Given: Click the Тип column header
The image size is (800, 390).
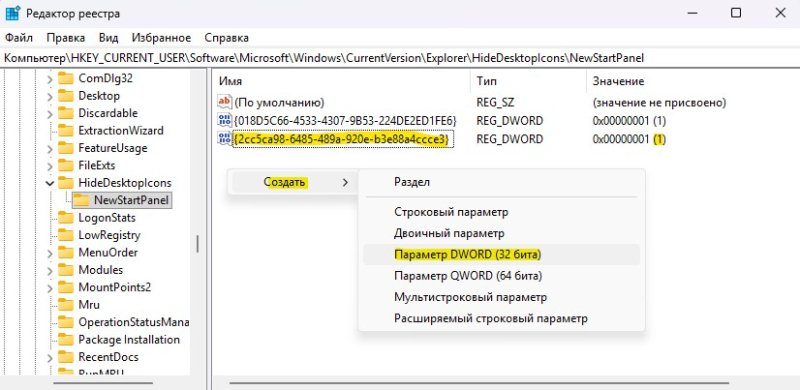Looking at the screenshot, I should click(529, 81).
